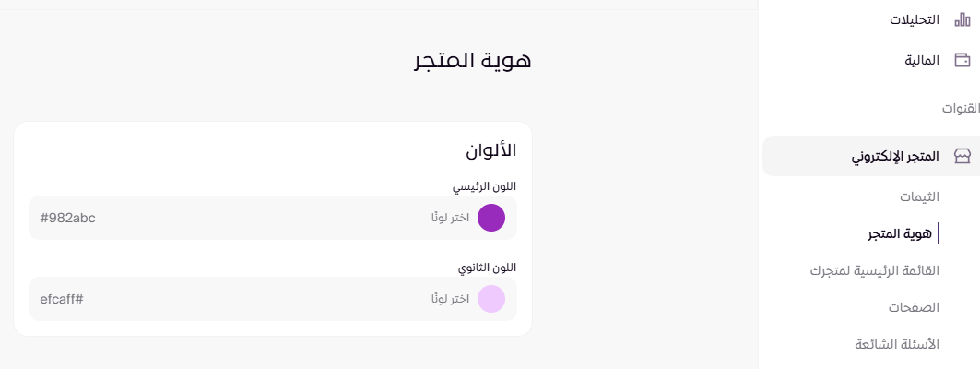Open the الثيمات submenu page

(919, 196)
